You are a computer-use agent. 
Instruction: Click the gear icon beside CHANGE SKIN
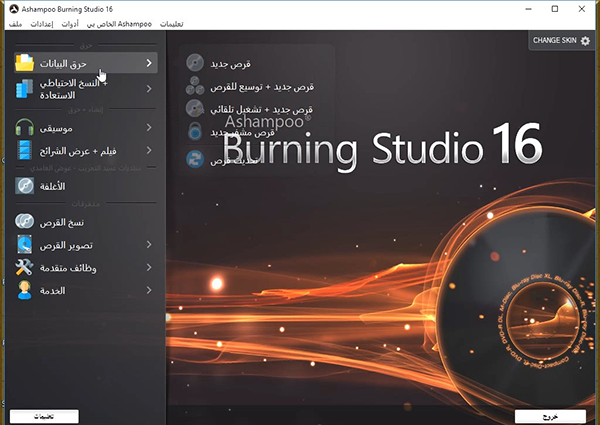click(585, 41)
